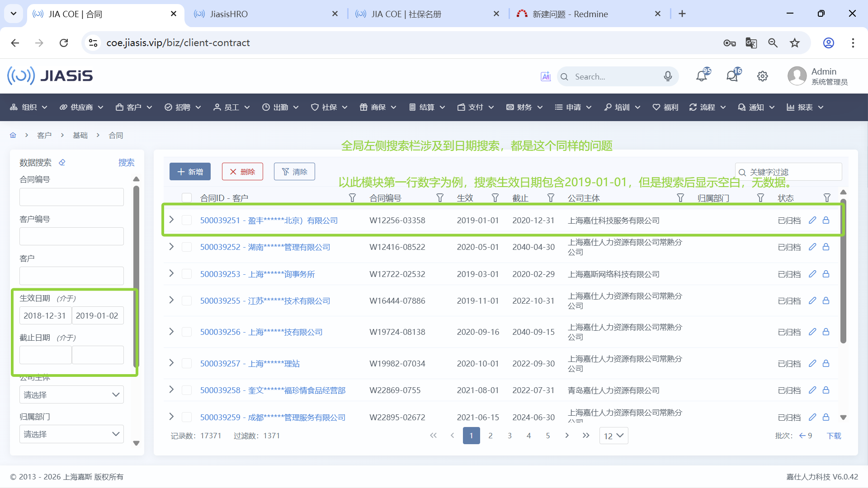
Task: Open the 公司主体 请选择 dropdown
Action: point(71,395)
